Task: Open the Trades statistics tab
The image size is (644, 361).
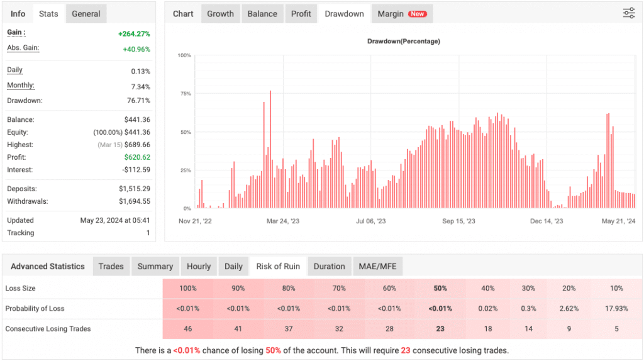Action: [111, 266]
